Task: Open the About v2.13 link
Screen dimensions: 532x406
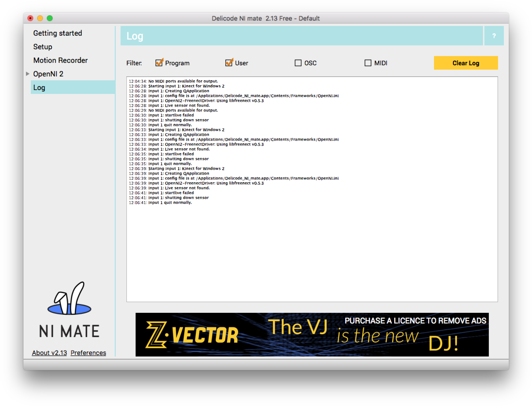Action: click(49, 353)
